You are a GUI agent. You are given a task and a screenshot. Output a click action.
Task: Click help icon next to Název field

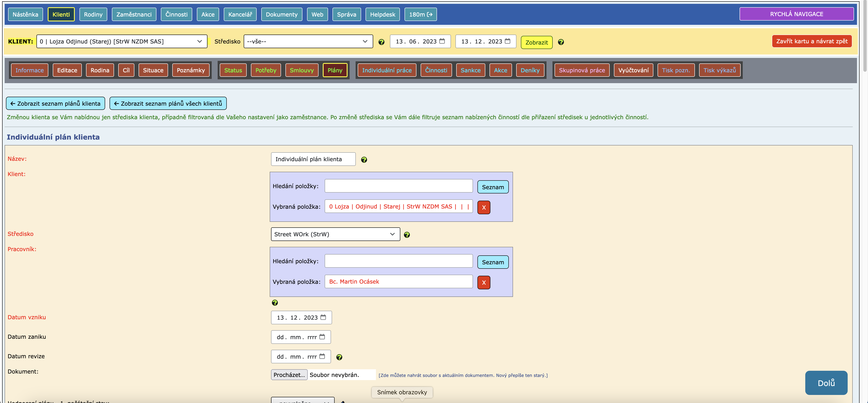point(364,160)
